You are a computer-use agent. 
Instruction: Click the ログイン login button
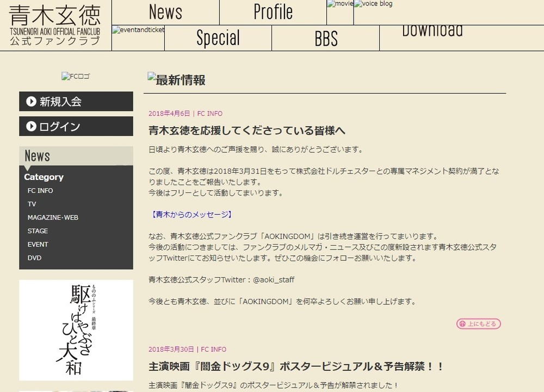[60, 126]
